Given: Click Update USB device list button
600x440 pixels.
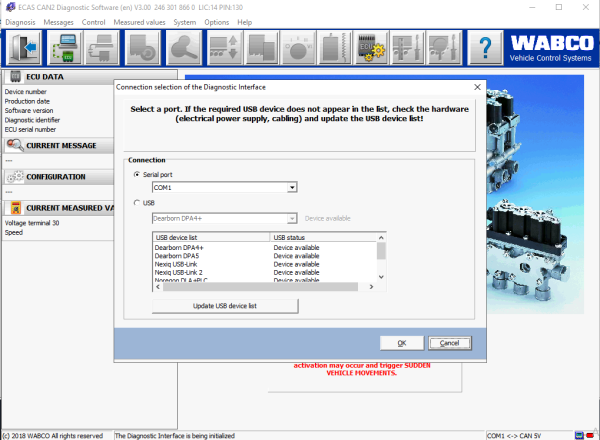Looking at the screenshot, I should pos(225,306).
